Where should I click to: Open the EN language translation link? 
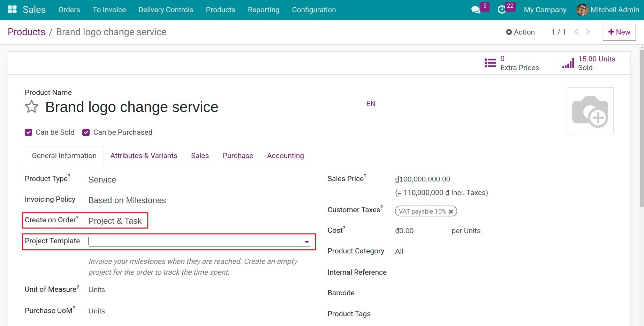click(371, 103)
